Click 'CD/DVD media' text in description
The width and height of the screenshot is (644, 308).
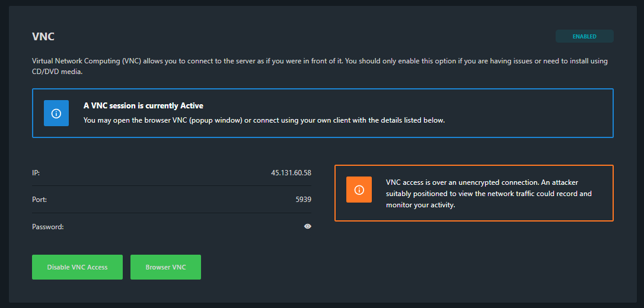[57, 72]
